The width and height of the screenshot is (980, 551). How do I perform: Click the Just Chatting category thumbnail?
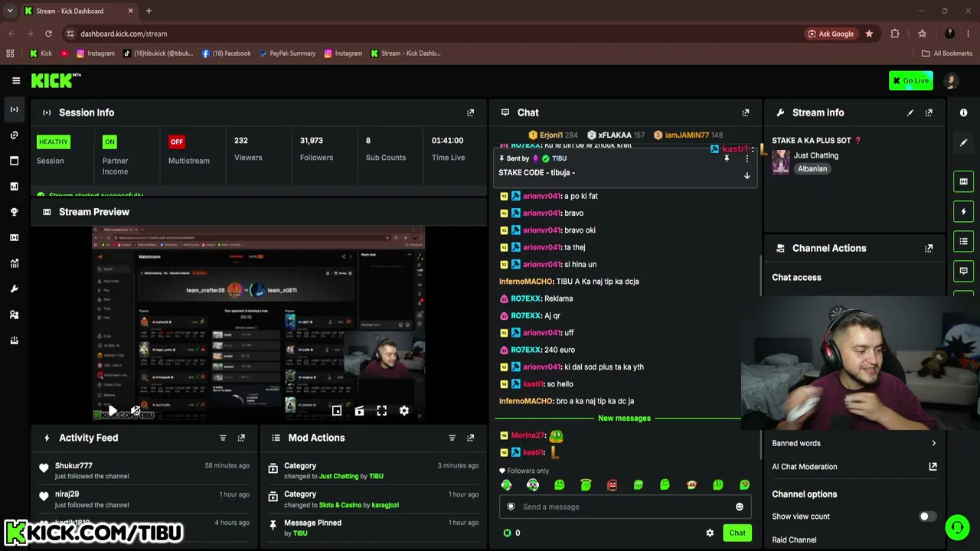780,162
